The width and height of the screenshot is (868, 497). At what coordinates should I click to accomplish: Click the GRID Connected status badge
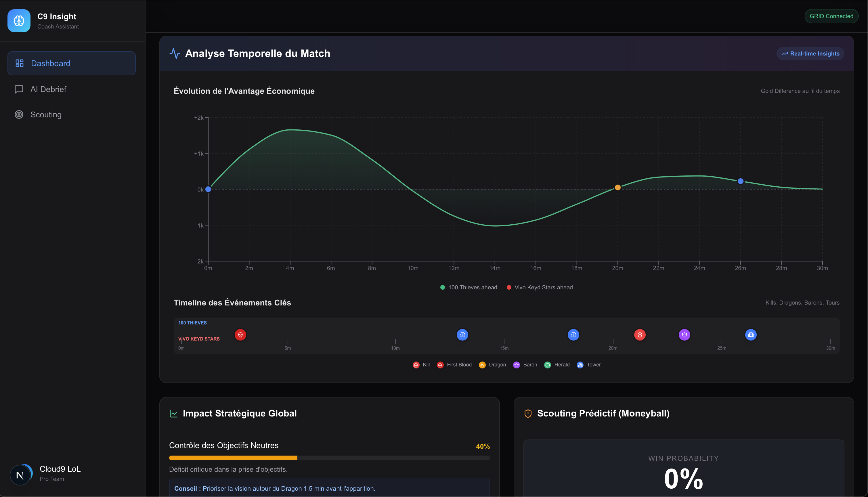coord(831,16)
